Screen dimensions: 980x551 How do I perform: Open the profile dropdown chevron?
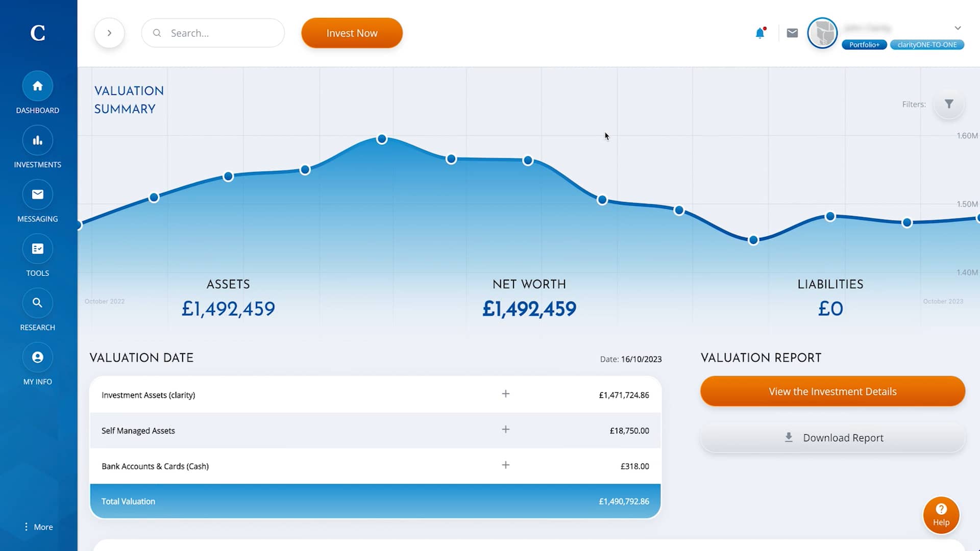coord(957,28)
